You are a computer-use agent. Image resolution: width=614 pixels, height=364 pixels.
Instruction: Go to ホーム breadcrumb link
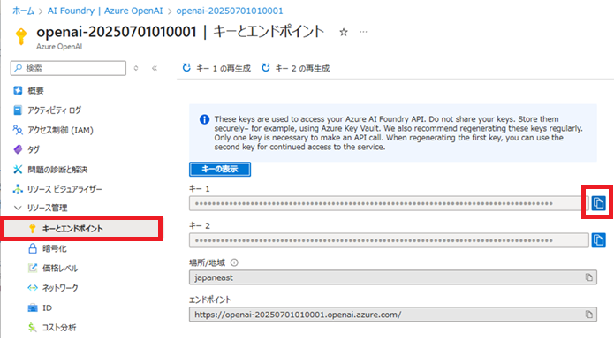(x=23, y=11)
